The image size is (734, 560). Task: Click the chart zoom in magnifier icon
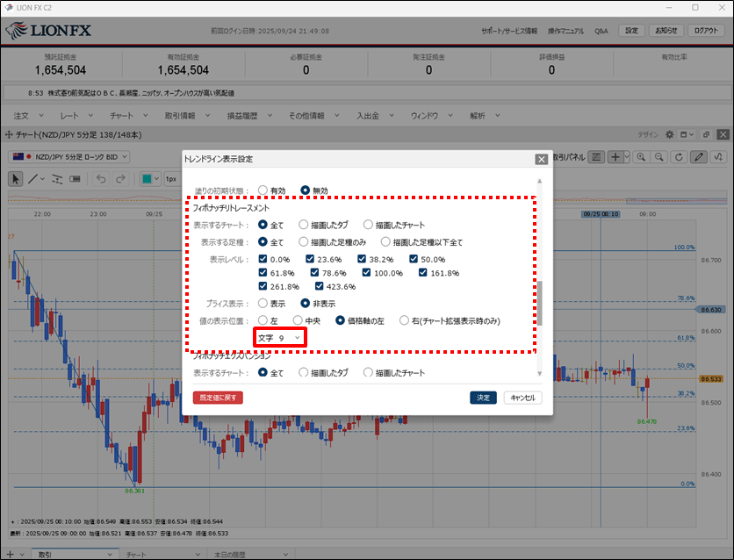coord(642,156)
